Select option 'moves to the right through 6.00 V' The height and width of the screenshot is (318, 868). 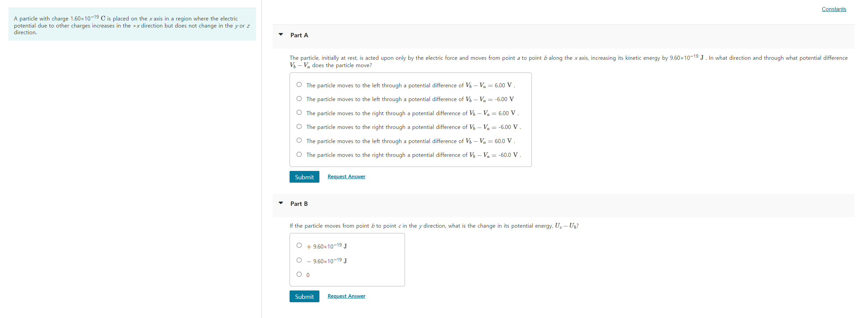299,112
